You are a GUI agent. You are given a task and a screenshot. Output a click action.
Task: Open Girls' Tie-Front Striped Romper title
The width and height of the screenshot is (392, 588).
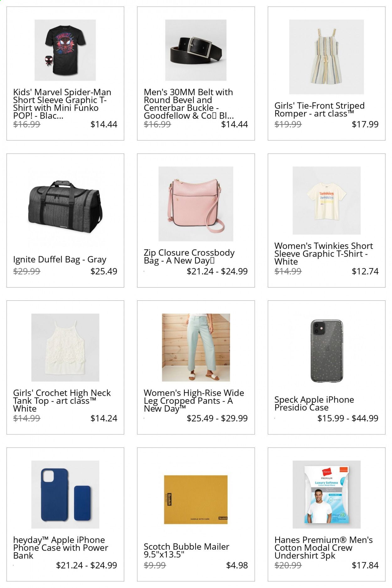tap(319, 109)
